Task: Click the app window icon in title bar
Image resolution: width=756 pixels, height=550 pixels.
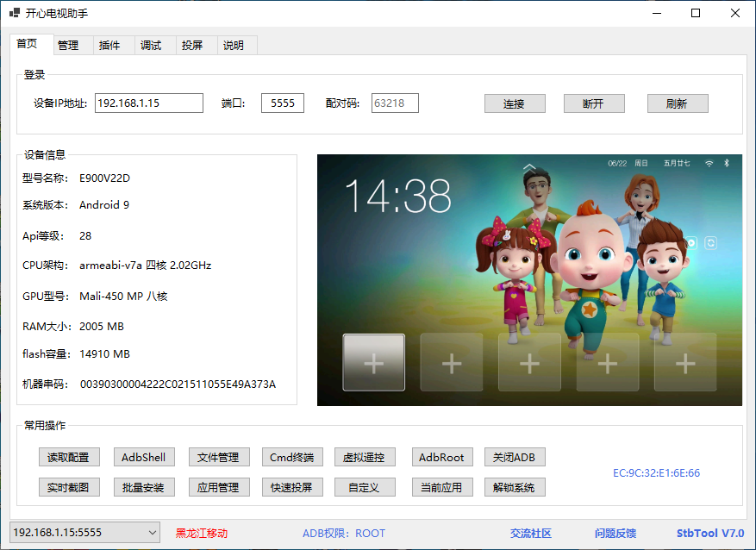Action: click(x=14, y=13)
